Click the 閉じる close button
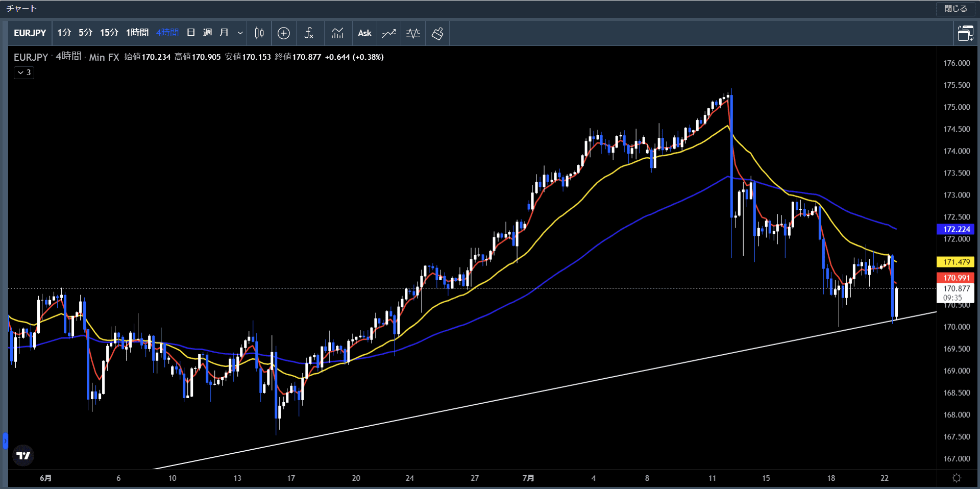 [x=955, y=9]
